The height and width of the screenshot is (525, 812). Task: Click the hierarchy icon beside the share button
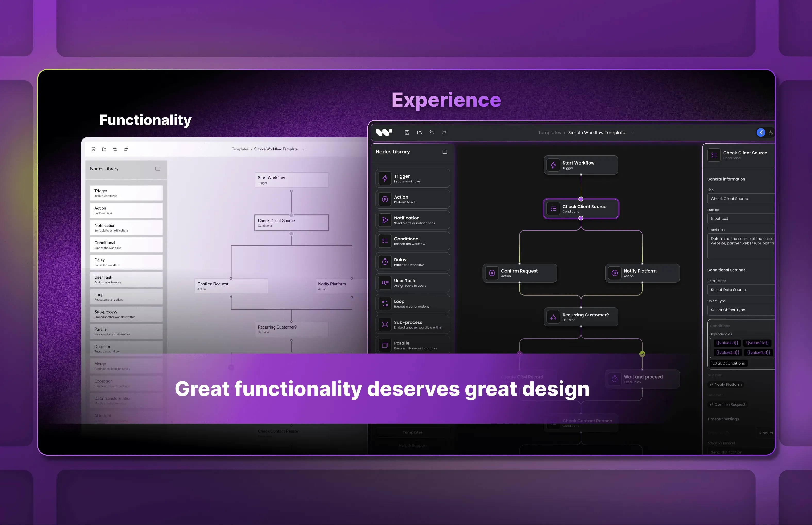(770, 133)
